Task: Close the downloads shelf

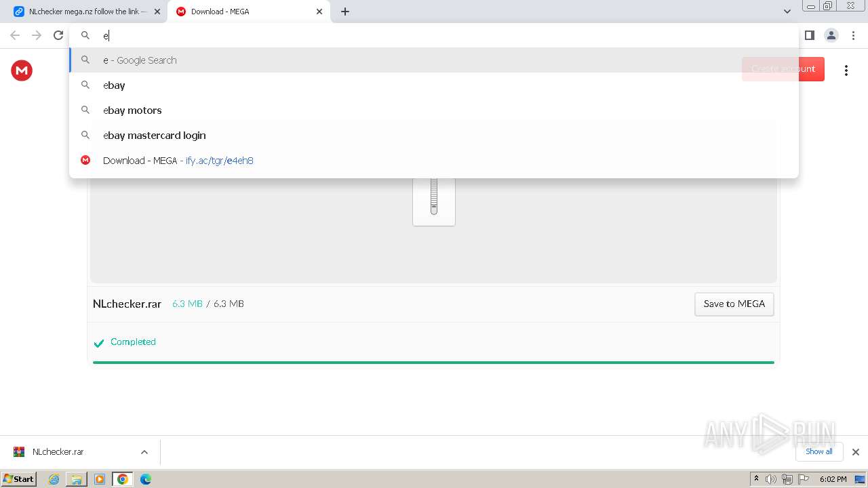Action: [x=855, y=452]
